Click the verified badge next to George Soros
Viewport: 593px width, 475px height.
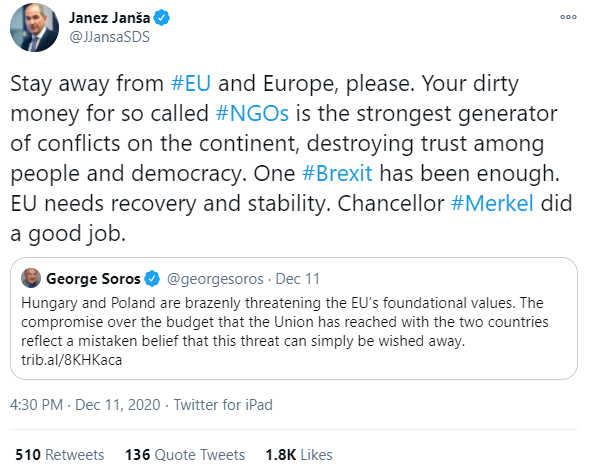coord(152,279)
